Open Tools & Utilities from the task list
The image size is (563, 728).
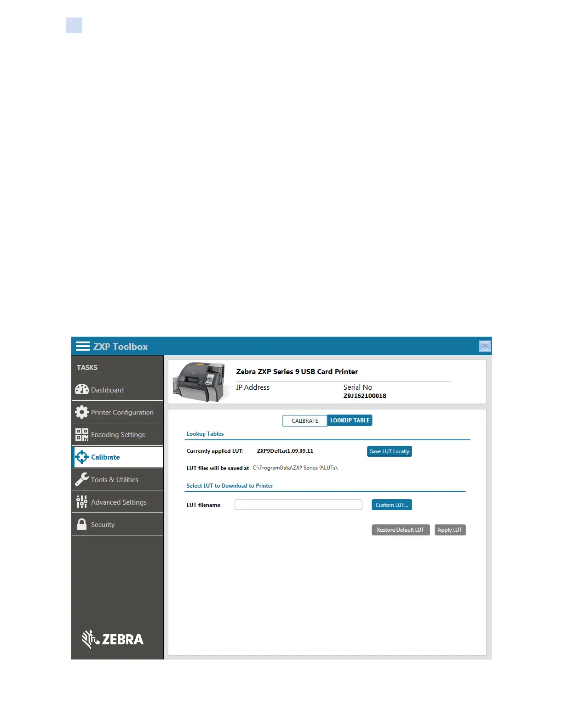[x=117, y=479]
